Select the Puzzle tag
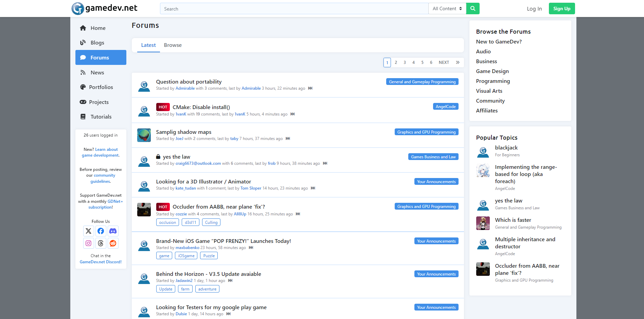The image size is (644, 319). [209, 256]
